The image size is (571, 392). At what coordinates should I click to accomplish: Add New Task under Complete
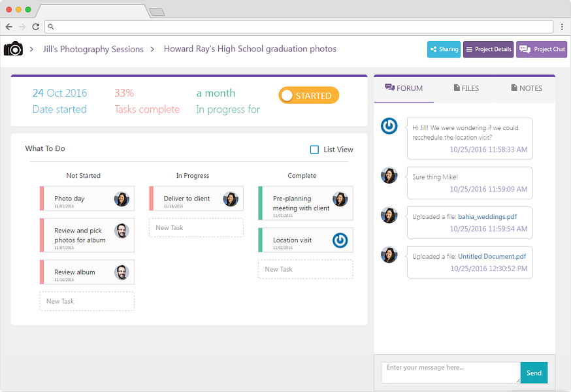click(x=306, y=269)
